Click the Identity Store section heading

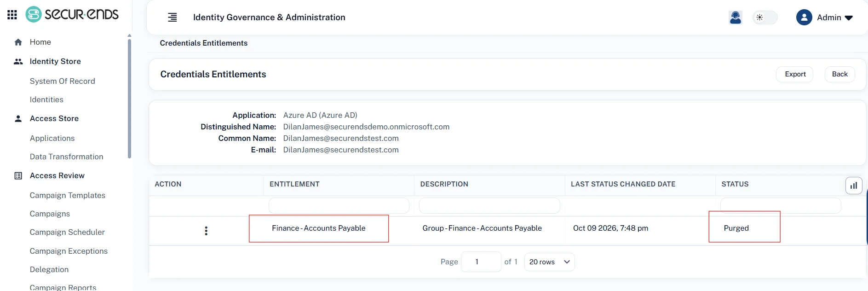pyautogui.click(x=55, y=61)
